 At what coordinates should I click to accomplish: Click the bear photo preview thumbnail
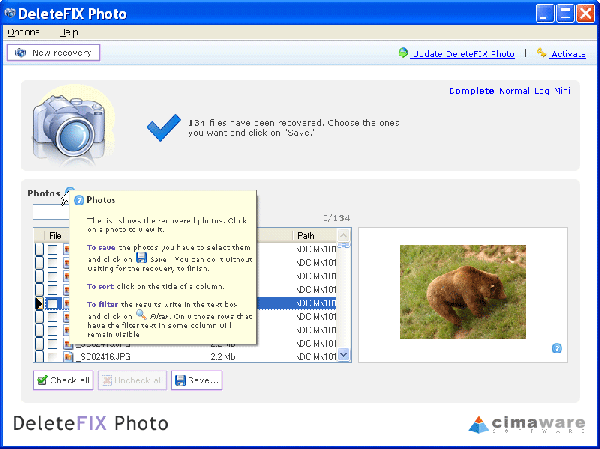[x=463, y=292]
